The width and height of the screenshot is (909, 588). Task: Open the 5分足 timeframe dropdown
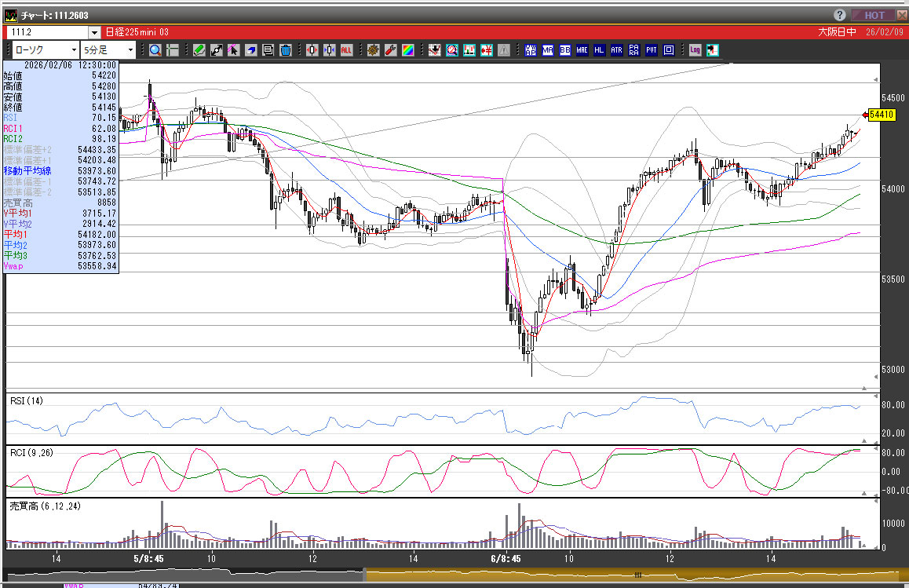point(108,50)
